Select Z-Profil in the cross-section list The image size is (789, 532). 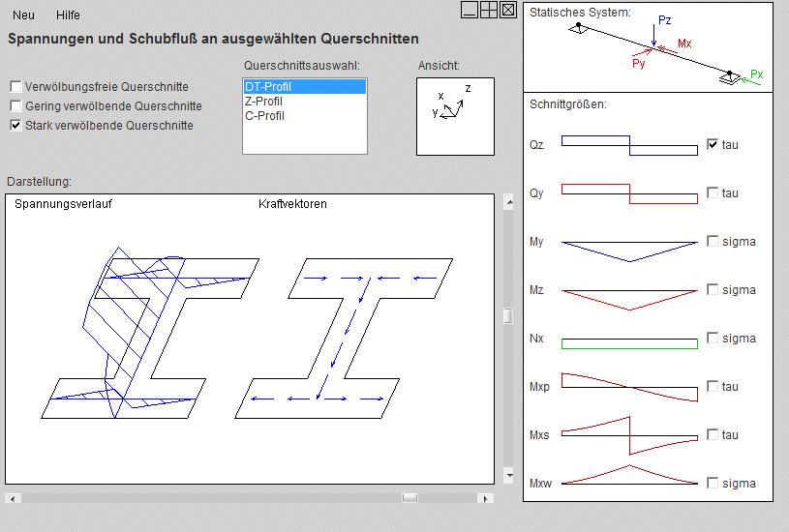tap(264, 102)
